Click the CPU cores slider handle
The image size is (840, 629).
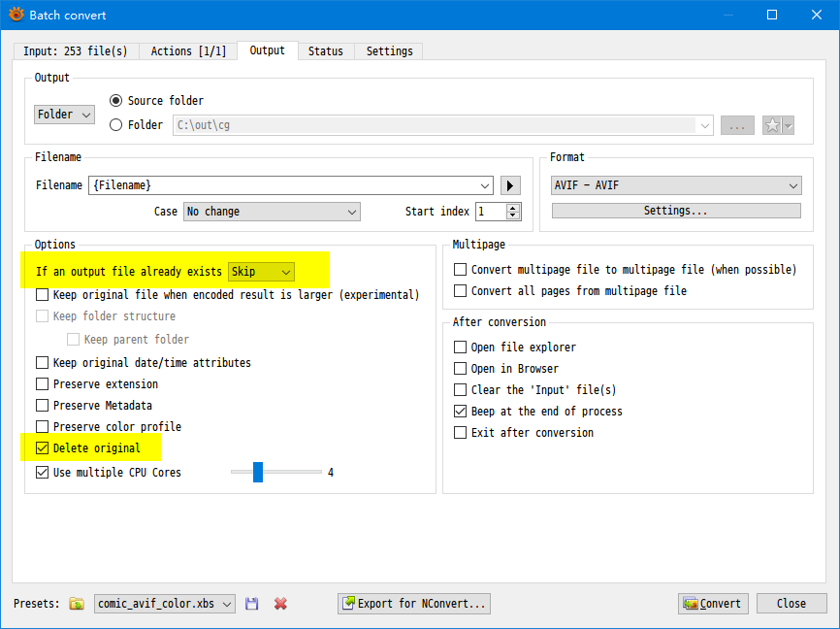coord(258,473)
